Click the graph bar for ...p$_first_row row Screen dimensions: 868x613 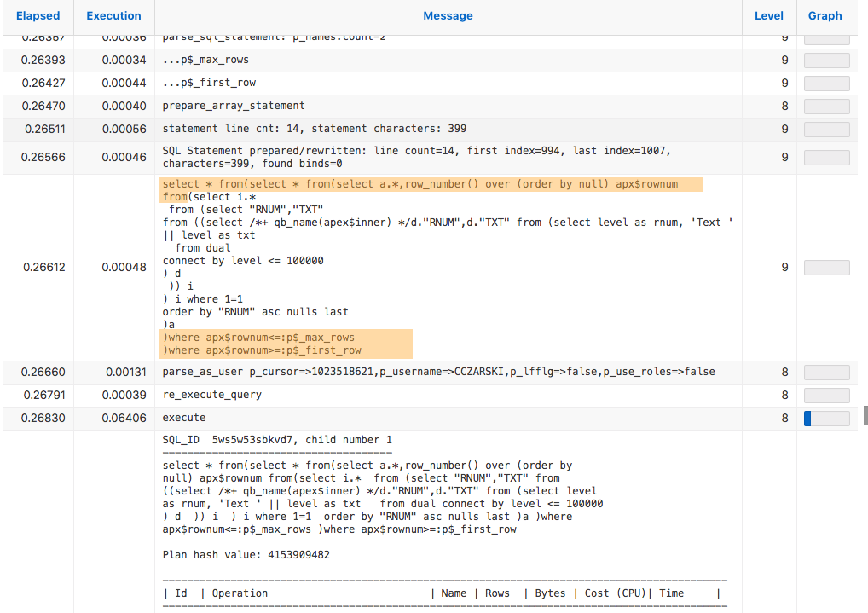coord(826,84)
